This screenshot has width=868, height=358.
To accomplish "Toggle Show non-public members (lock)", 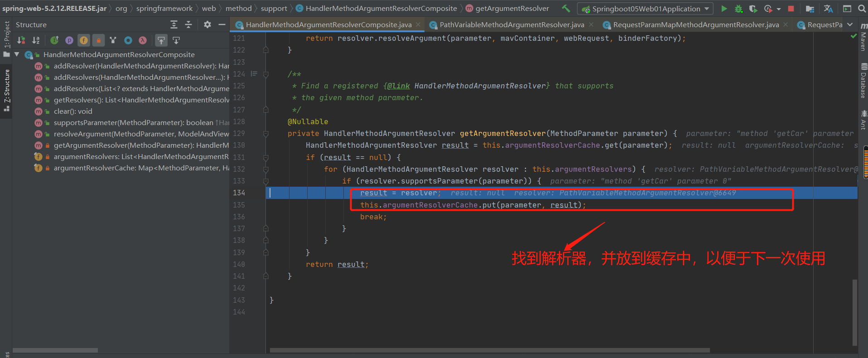I will pyautogui.click(x=98, y=40).
